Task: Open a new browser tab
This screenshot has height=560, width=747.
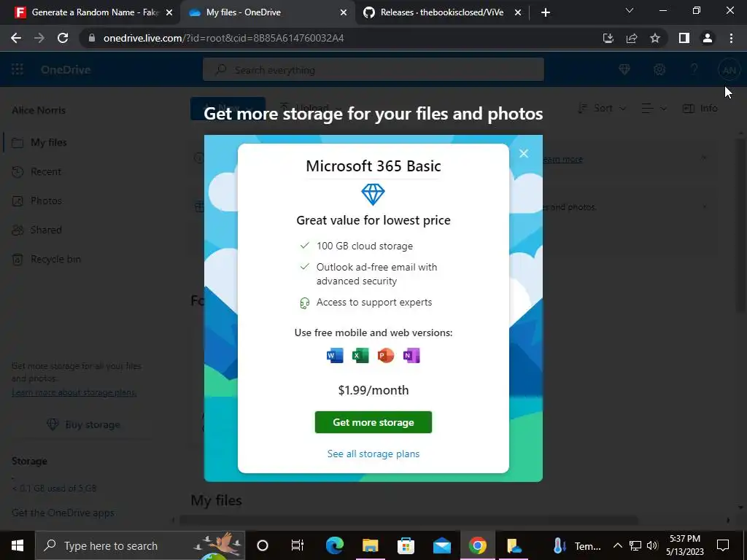Action: click(546, 13)
